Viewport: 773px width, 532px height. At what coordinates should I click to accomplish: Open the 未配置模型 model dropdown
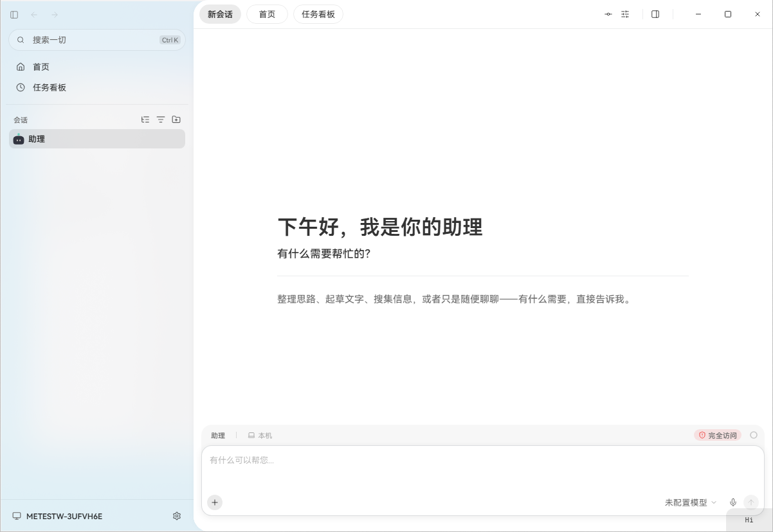(691, 502)
